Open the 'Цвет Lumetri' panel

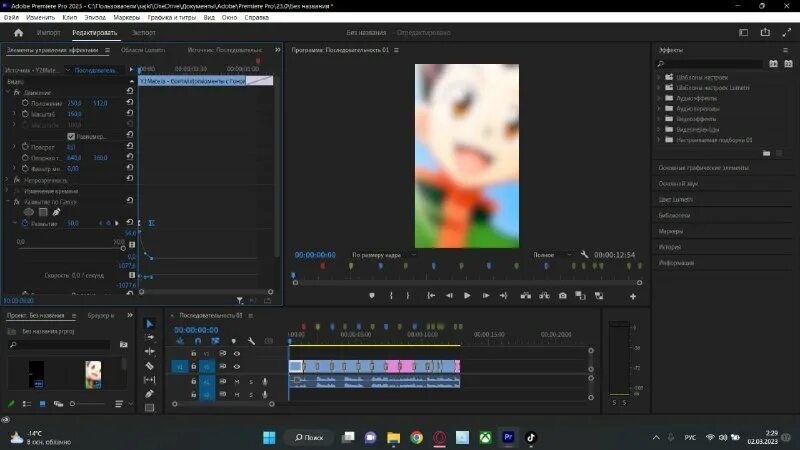tap(676, 199)
